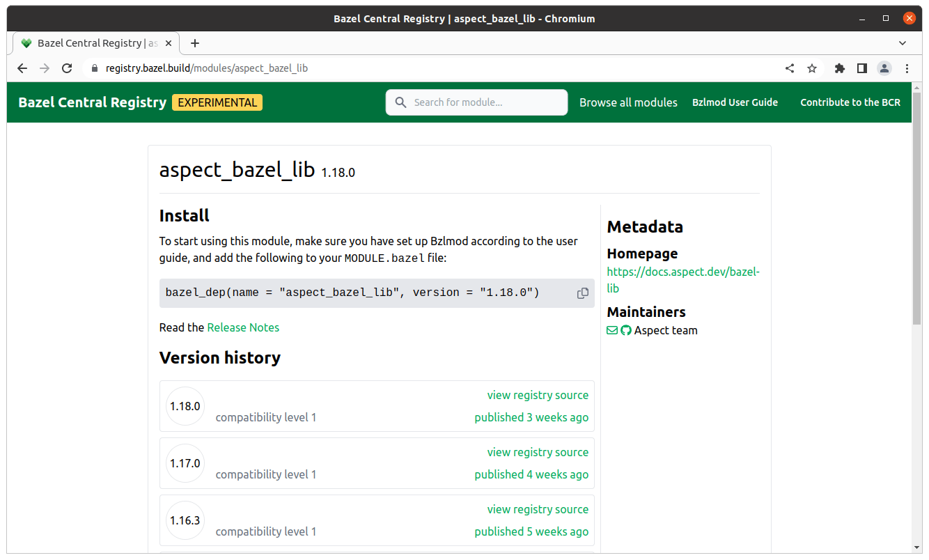The height and width of the screenshot is (560, 929).
Task: Click the 'Version history' heading
Action: click(x=220, y=357)
